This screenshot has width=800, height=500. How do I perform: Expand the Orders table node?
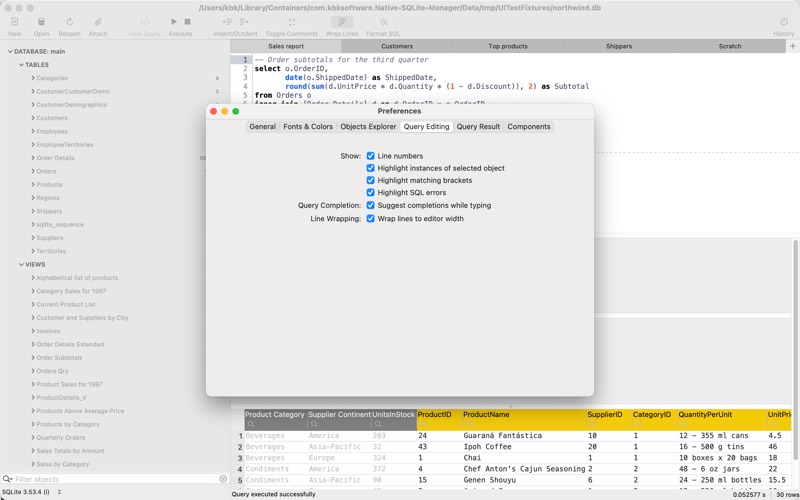coord(33,171)
